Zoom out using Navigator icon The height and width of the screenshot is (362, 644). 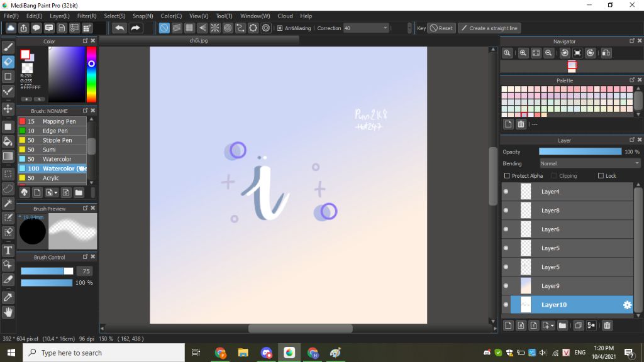click(548, 53)
